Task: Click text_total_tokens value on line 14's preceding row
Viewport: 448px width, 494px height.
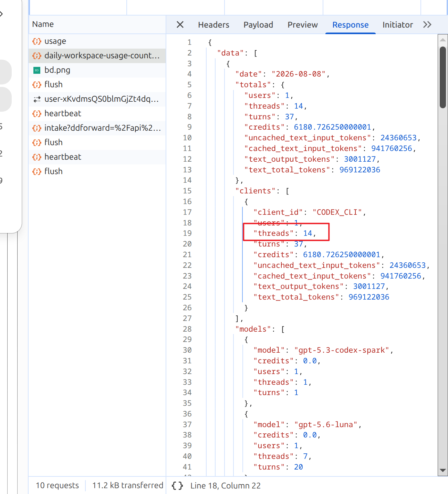Action: pyautogui.click(x=360, y=170)
